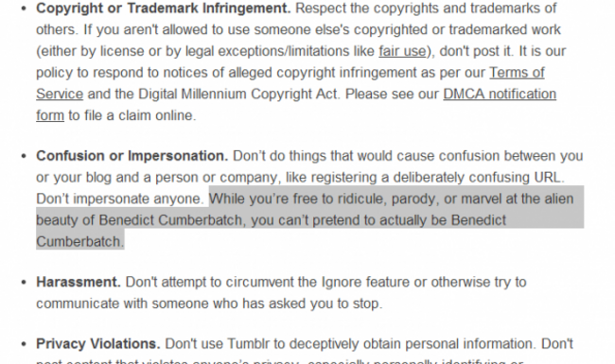Click the Terms of link text
This screenshot has width=615, height=364.
coord(517,73)
